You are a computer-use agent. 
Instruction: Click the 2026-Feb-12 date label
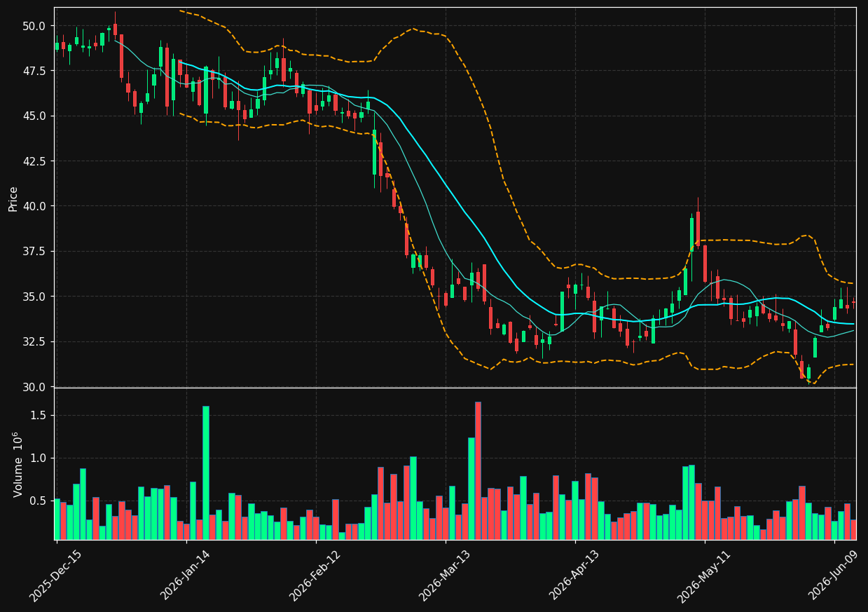coord(315,576)
